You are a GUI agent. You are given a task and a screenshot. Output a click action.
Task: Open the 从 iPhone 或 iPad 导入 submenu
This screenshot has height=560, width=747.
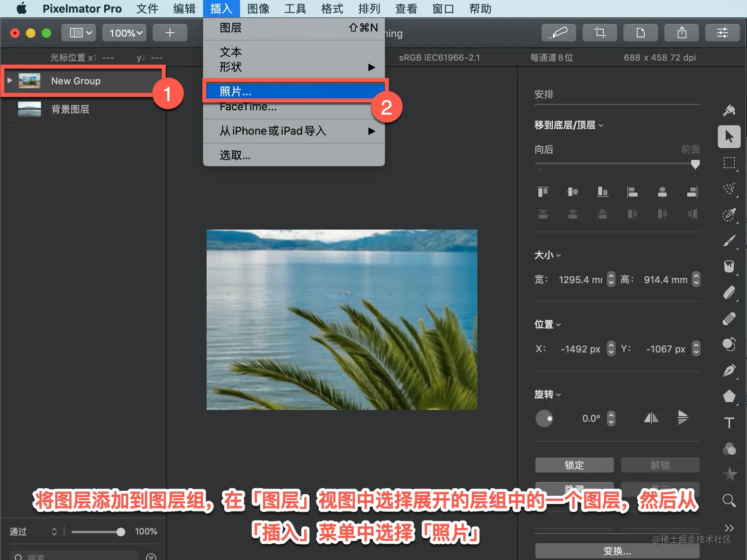click(274, 131)
